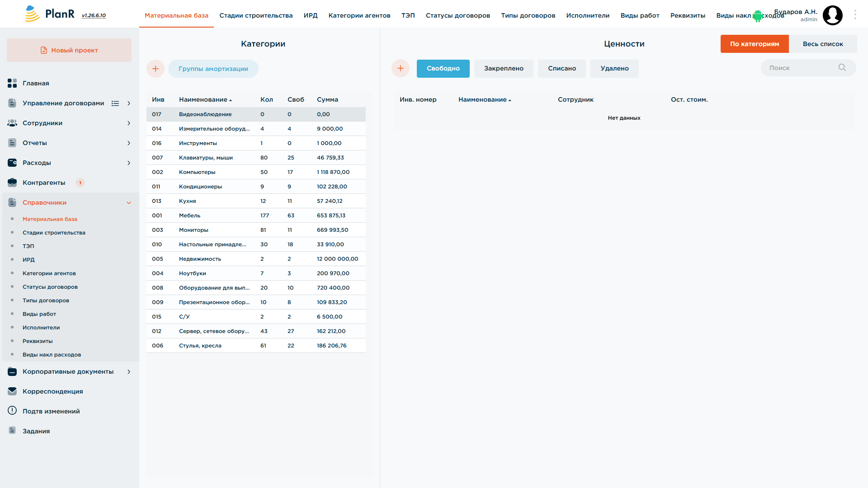Screen dimensions: 868x488
Task: Click the green Android icon
Action: click(x=757, y=16)
